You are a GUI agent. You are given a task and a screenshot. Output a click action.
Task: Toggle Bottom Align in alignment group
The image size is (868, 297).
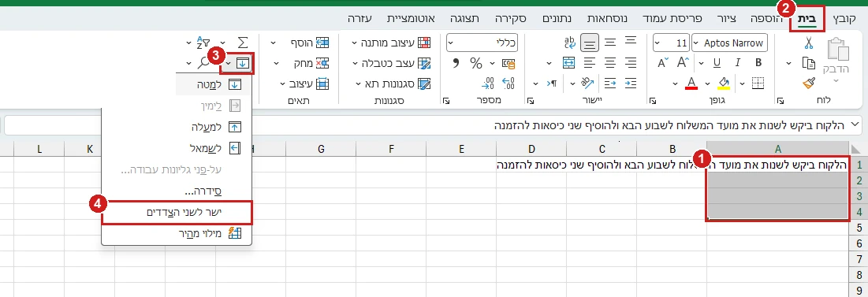point(590,43)
